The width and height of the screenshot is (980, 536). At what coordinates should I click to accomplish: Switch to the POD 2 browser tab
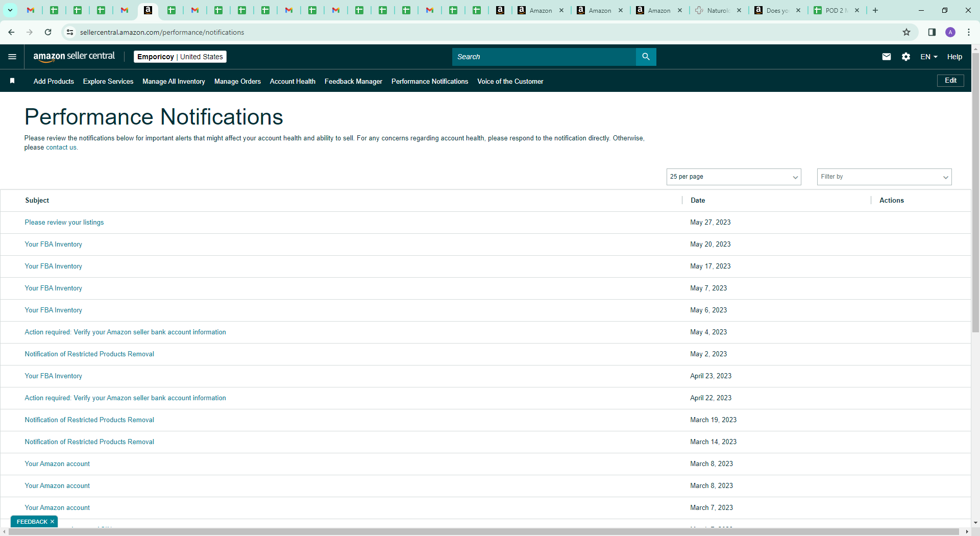point(836,10)
